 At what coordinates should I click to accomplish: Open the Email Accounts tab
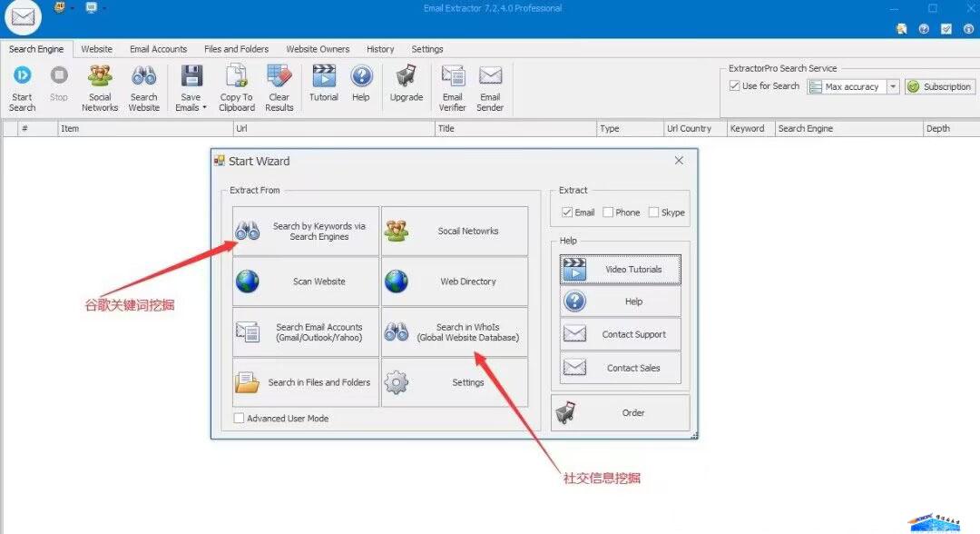tap(158, 49)
